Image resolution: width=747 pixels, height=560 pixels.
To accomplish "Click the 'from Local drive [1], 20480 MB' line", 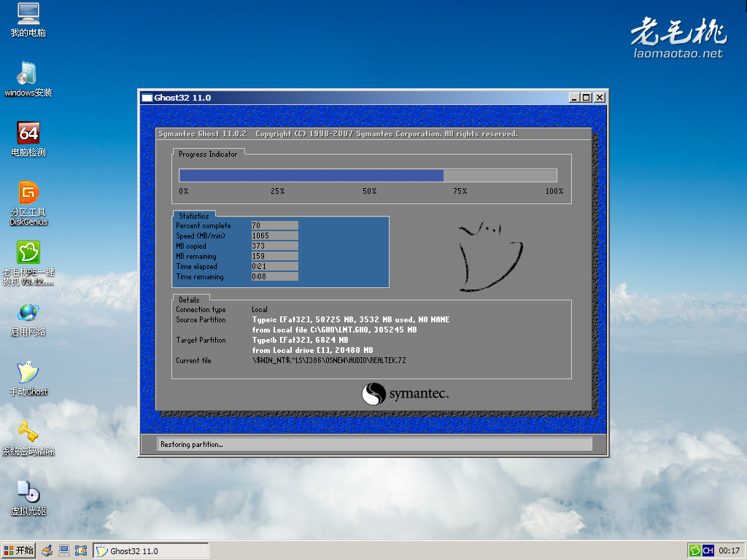I will [312, 350].
